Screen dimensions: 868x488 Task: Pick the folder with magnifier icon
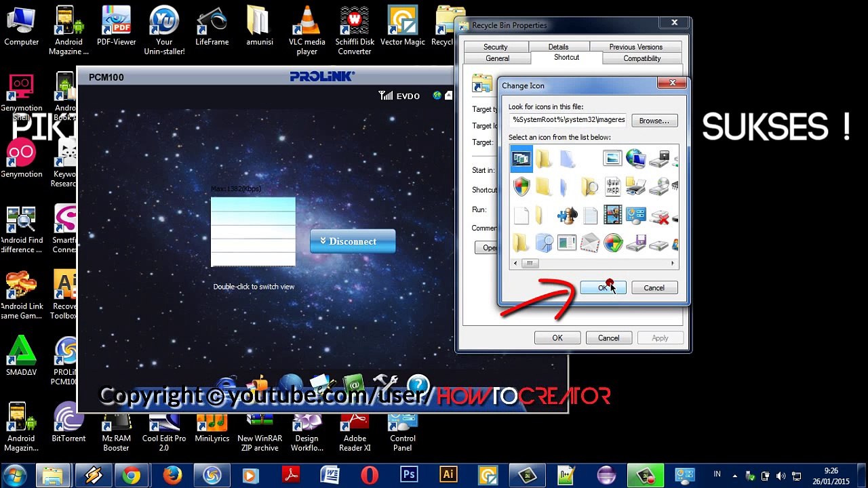(590, 186)
